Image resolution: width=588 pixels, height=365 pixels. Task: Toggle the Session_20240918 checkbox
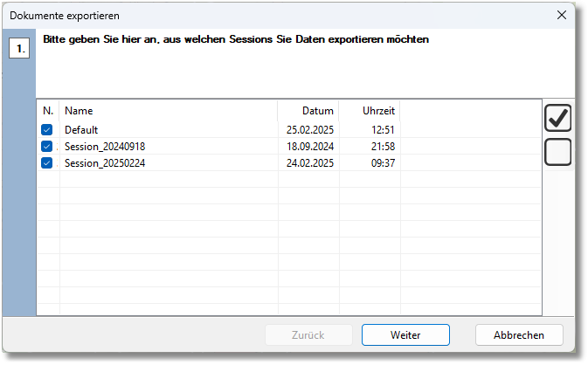[47, 147]
